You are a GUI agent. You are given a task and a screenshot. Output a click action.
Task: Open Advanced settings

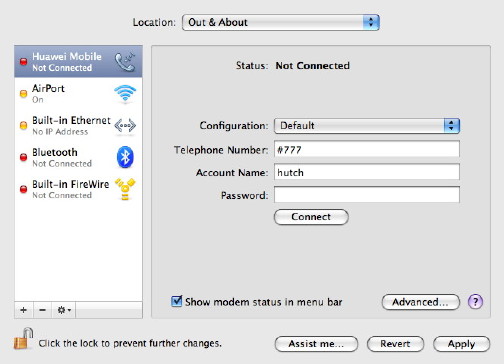(420, 302)
